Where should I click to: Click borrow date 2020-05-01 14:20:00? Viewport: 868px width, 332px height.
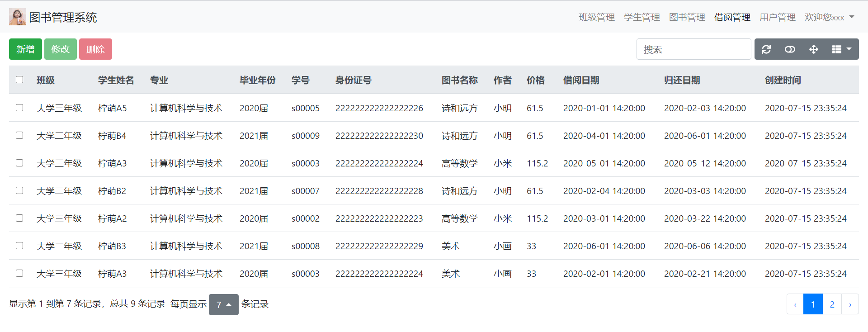click(x=604, y=163)
